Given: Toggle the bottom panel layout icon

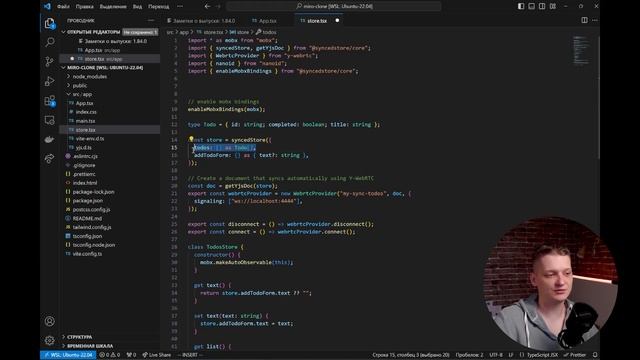Looking at the screenshot, I should (531, 6).
